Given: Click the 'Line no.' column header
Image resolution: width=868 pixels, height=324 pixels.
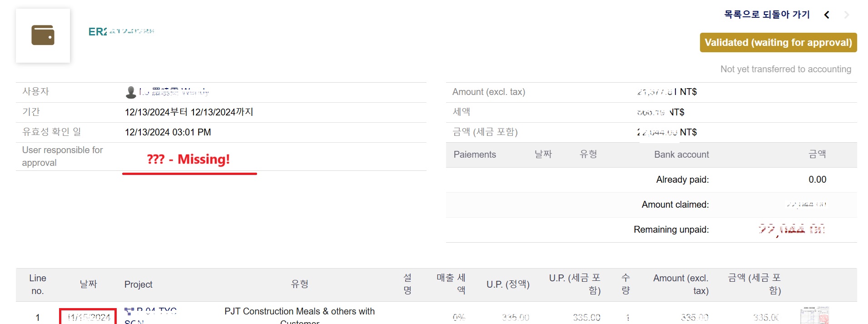Looking at the screenshot, I should (x=38, y=284).
